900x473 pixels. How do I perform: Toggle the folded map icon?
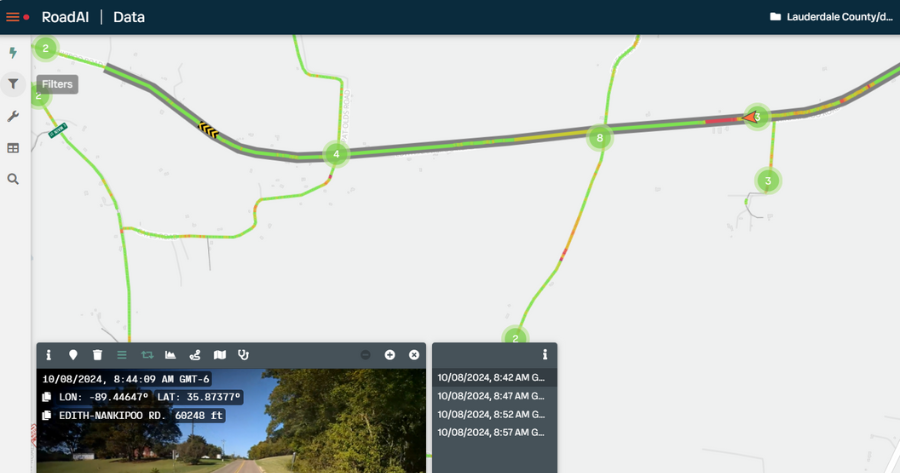220,355
